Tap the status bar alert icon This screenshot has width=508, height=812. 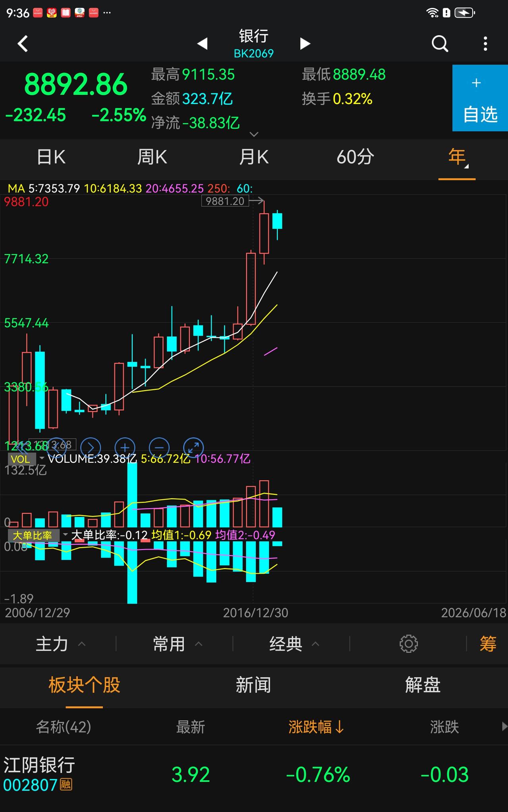tap(446, 13)
